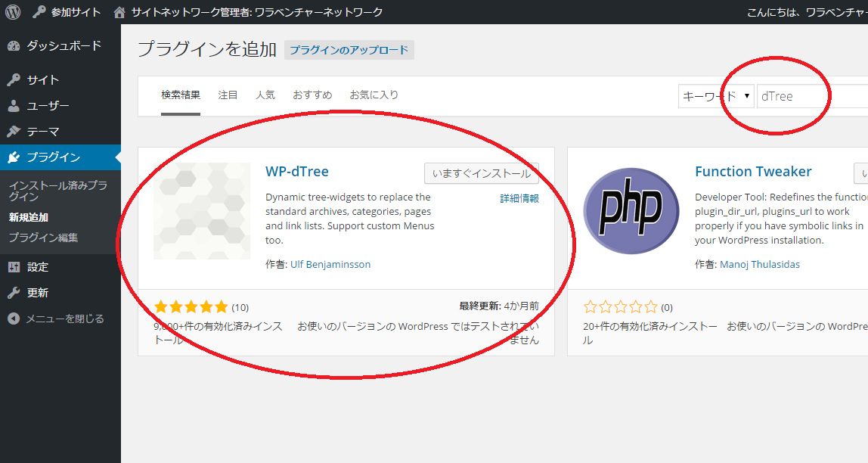Click the 更新 wrench icon
868x463 pixels.
coord(14,293)
